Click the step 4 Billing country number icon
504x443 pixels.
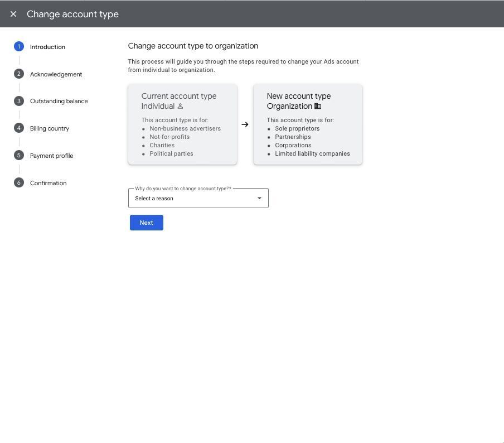coord(19,128)
